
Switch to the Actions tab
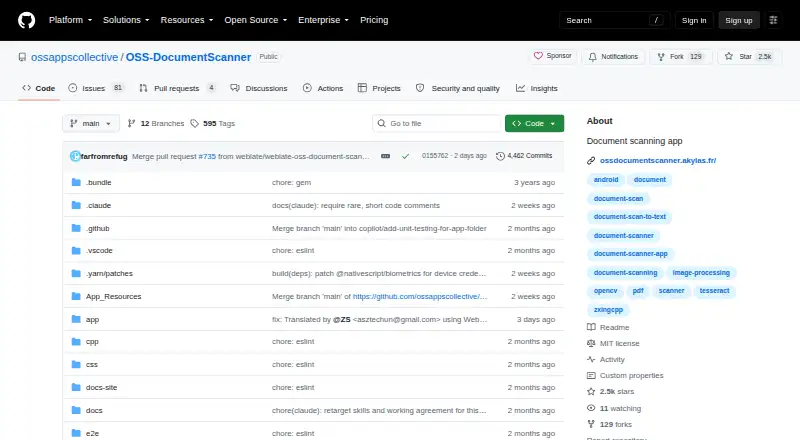(x=323, y=88)
